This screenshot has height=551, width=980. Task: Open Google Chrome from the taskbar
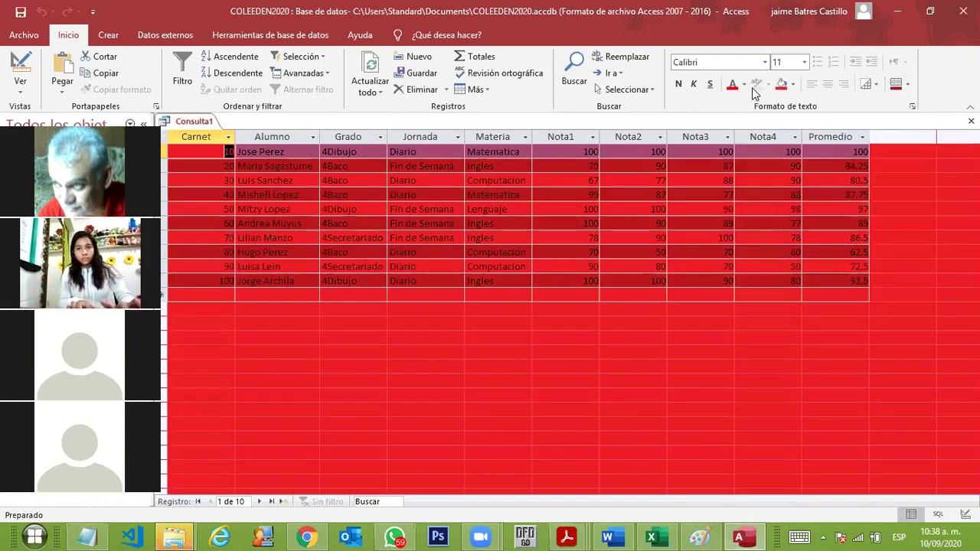coord(307,537)
